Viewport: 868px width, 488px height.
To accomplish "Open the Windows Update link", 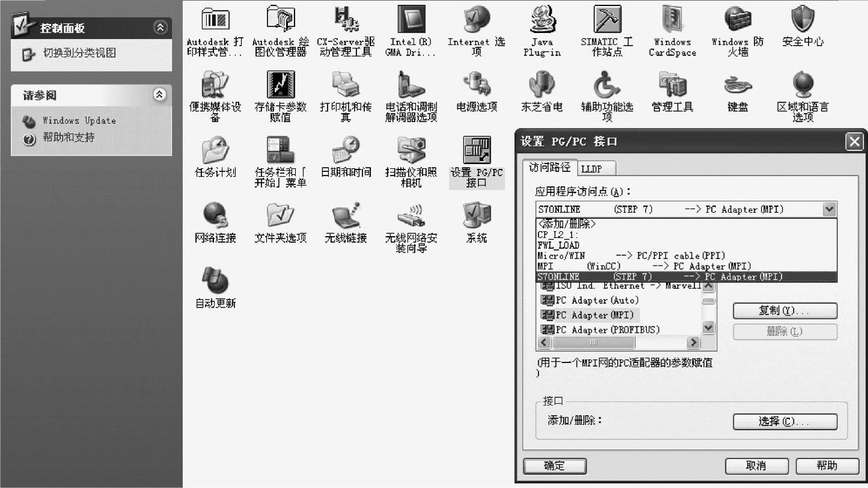I will [x=79, y=121].
